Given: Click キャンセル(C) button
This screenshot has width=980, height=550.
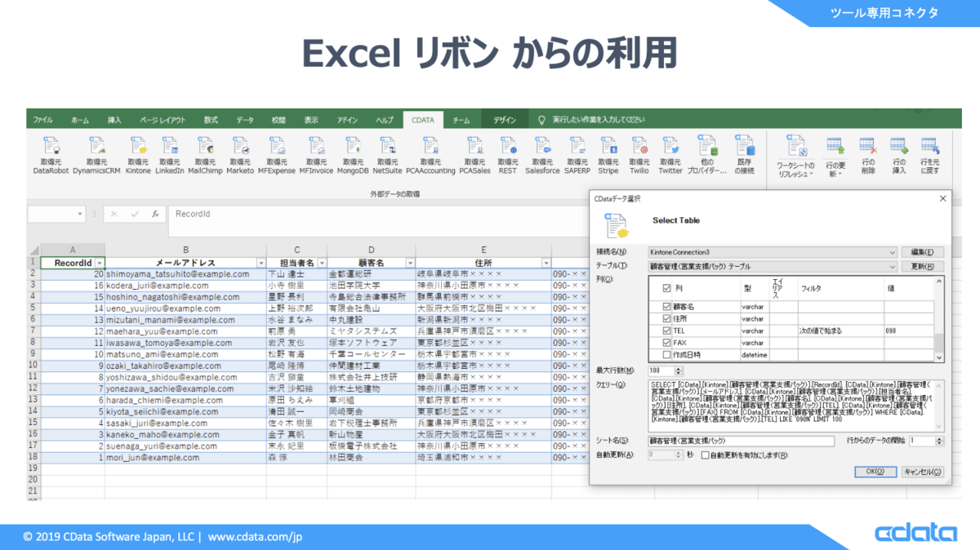Looking at the screenshot, I should 923,471.
